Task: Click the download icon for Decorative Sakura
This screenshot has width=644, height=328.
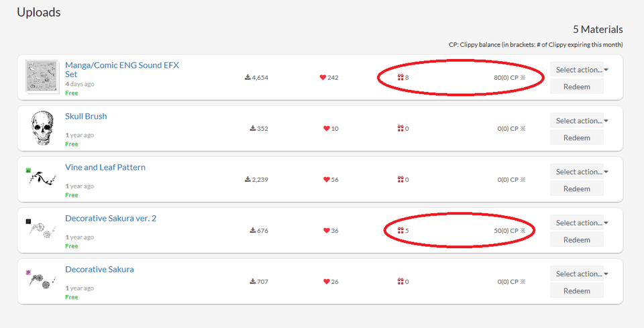Action: click(253, 282)
